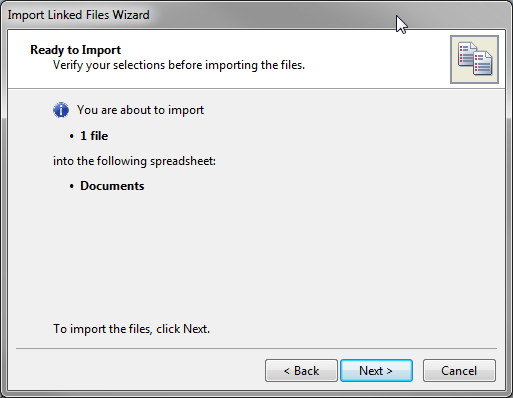The height and width of the screenshot is (398, 513).
Task: Click the Verify your selections subtitle text
Action: coord(179,65)
